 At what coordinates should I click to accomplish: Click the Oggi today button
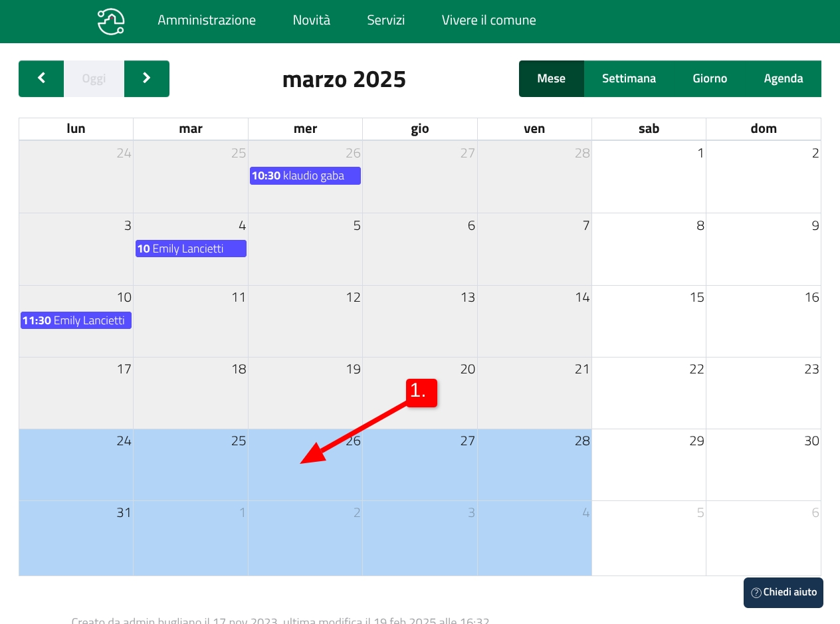click(x=94, y=78)
